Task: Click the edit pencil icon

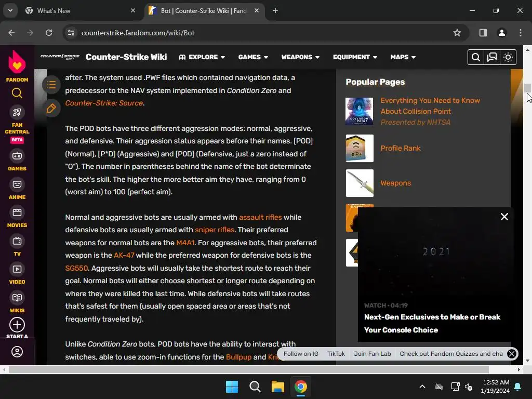Action: coord(51,109)
